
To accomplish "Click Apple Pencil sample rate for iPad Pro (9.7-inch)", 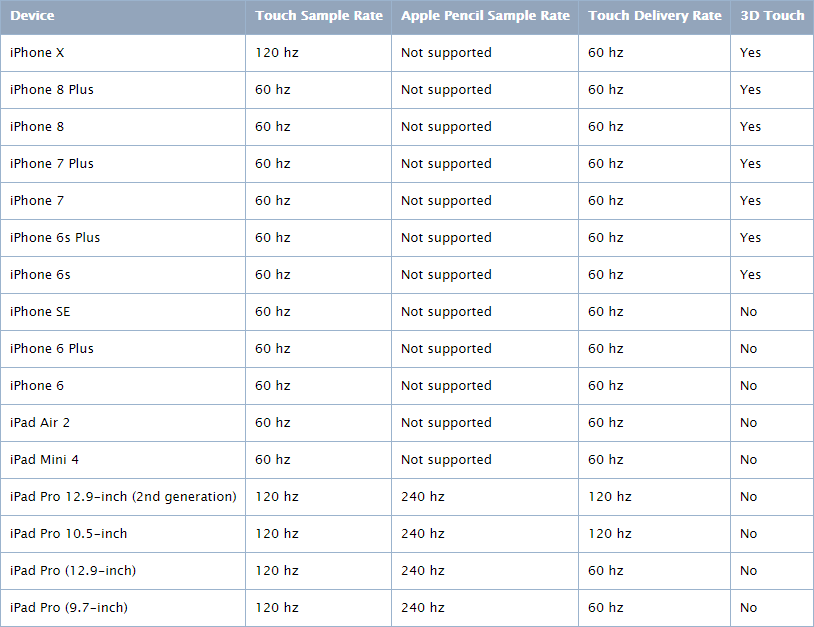I will pyautogui.click(x=423, y=608).
